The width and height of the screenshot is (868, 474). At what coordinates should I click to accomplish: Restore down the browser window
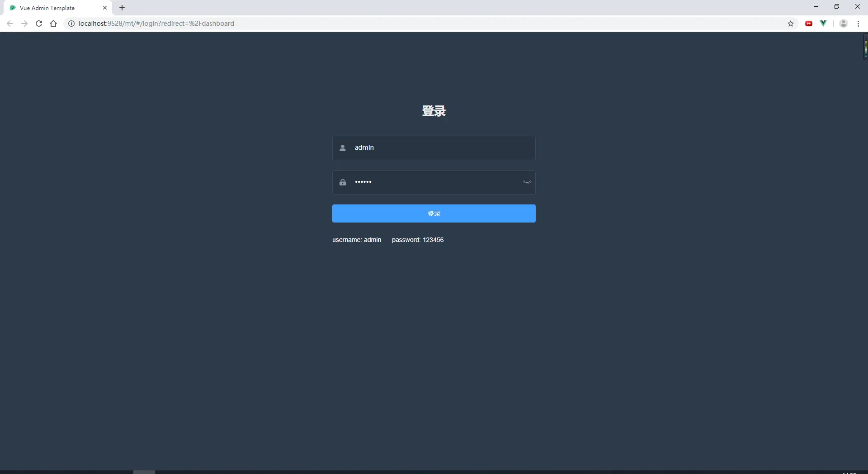coord(837,6)
